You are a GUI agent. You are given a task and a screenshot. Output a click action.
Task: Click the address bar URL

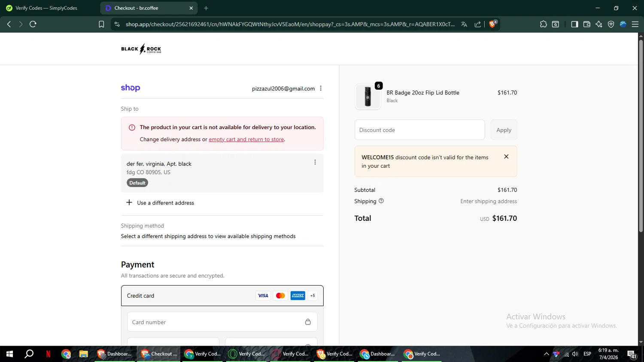click(x=290, y=24)
